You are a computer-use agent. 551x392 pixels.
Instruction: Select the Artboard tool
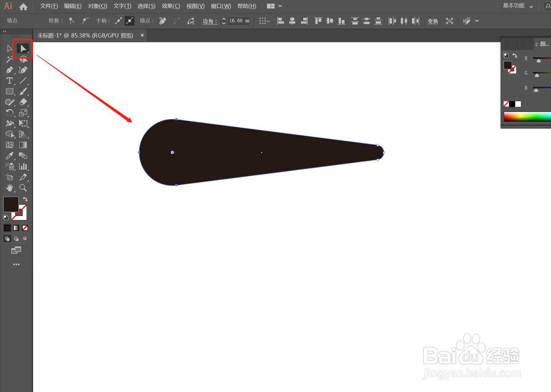(x=9, y=177)
